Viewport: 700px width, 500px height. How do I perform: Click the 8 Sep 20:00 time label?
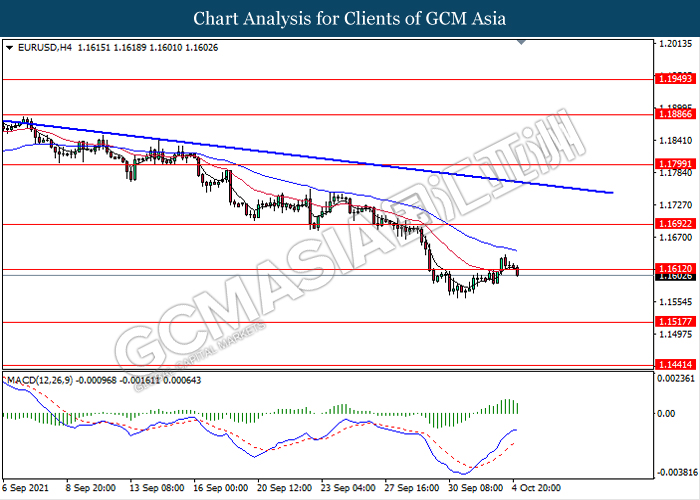coord(91,488)
